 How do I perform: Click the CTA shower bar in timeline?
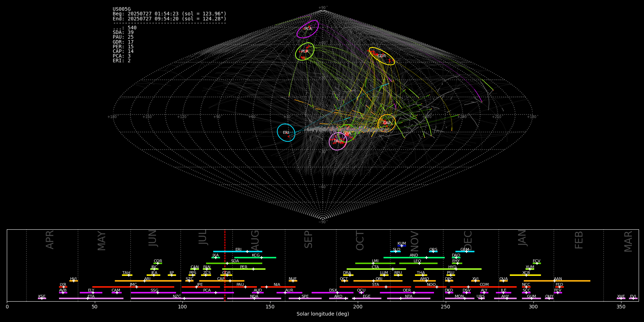[376, 269]
